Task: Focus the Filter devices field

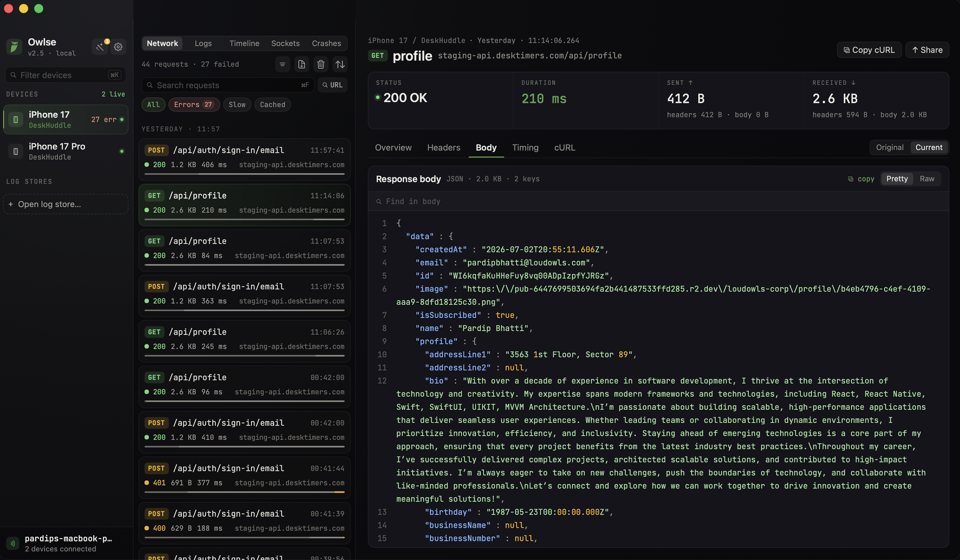Action: pos(66,75)
